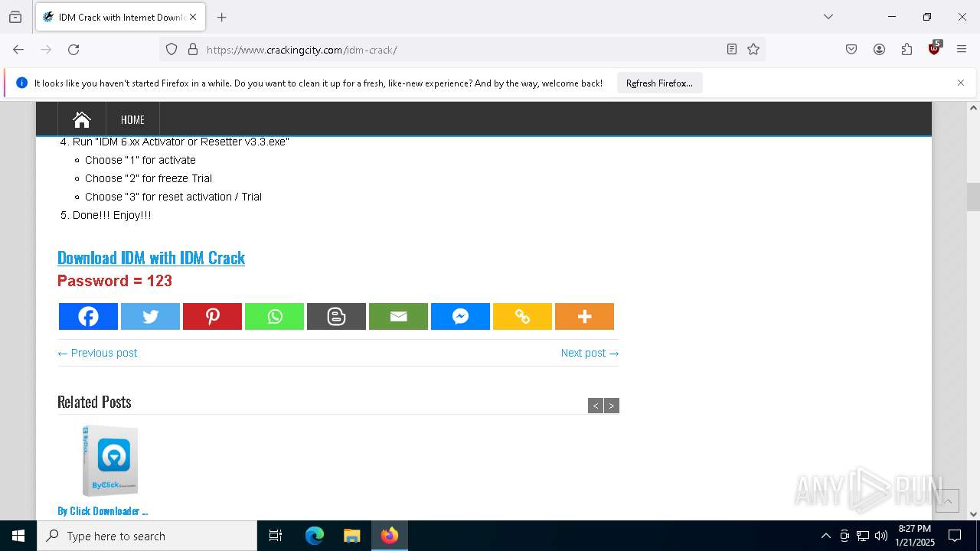980x551 pixels.
Task: Click the Refresh Firefox button
Action: pyautogui.click(x=659, y=83)
